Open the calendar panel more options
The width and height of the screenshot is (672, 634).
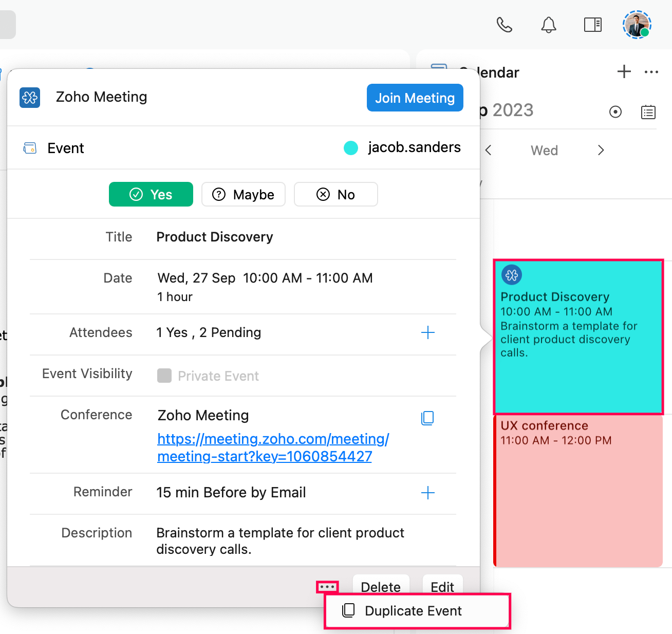(x=651, y=72)
